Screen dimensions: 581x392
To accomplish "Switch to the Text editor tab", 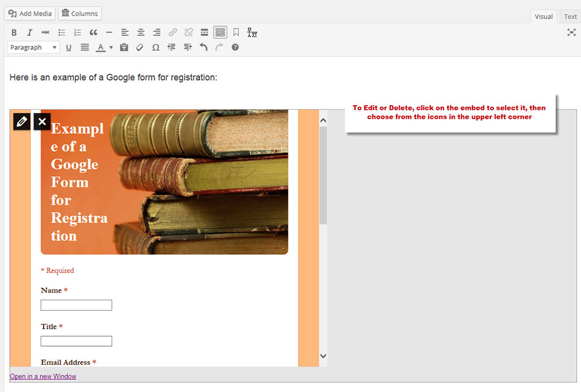I will point(571,17).
